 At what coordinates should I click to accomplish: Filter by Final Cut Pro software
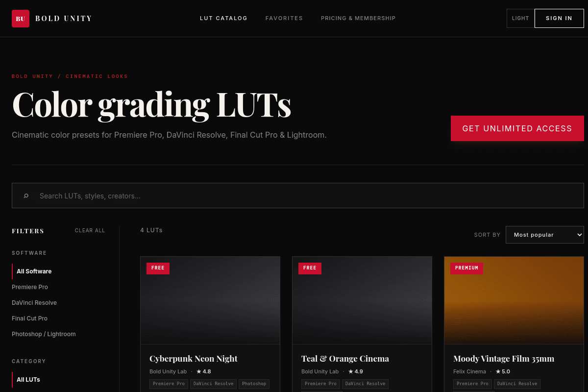point(30,318)
